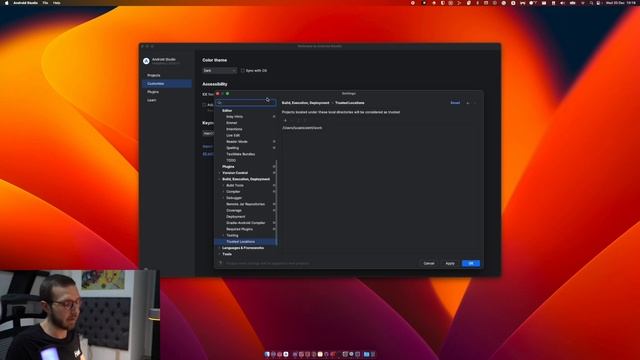Click the Apply button
The image size is (640, 360).
coord(450,263)
